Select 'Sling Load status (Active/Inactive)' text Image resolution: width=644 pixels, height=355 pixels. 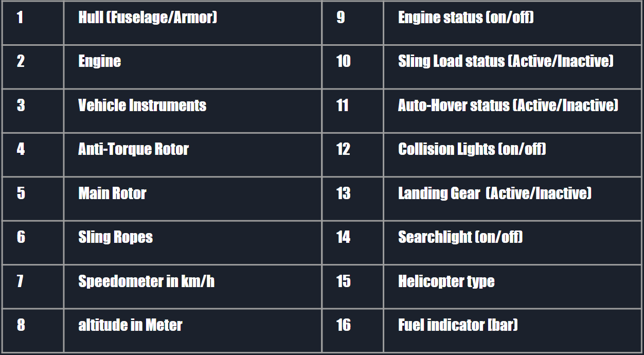[x=506, y=61]
